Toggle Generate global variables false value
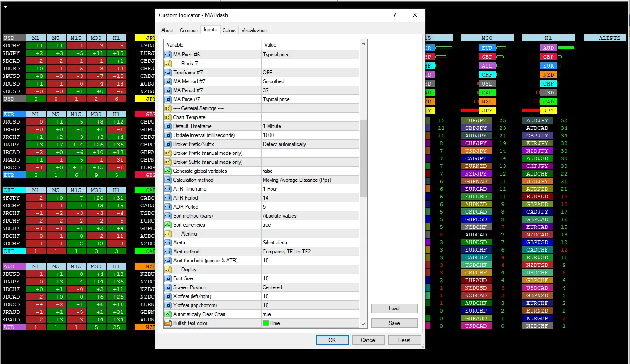 coord(310,171)
